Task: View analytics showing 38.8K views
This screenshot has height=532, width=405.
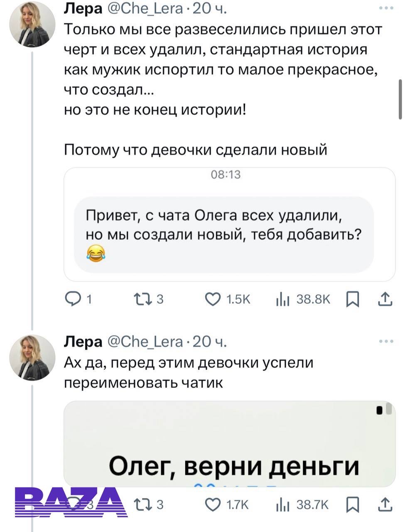Action: (x=282, y=299)
